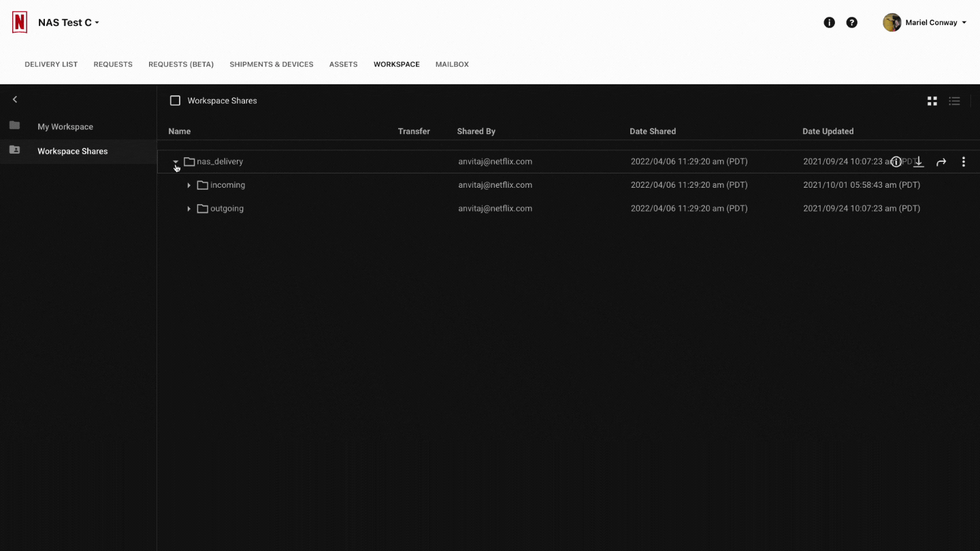Click anvitaj@netflix.com in nas_delivery row

point(495,162)
